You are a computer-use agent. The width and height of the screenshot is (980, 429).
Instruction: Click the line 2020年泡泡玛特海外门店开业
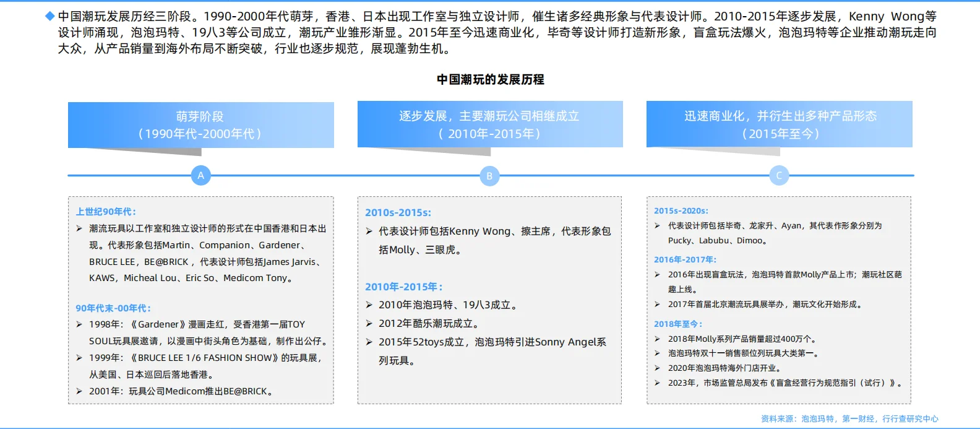pyautogui.click(x=726, y=368)
